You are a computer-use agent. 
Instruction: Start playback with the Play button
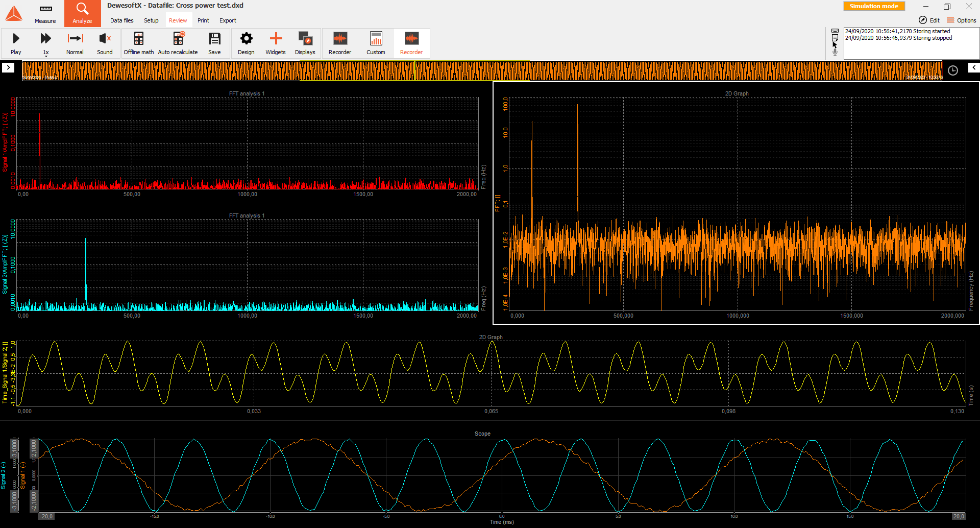(16, 43)
